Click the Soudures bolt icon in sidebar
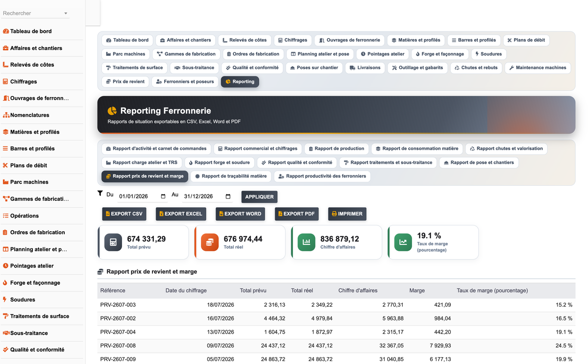588x364 pixels. (x=5, y=299)
